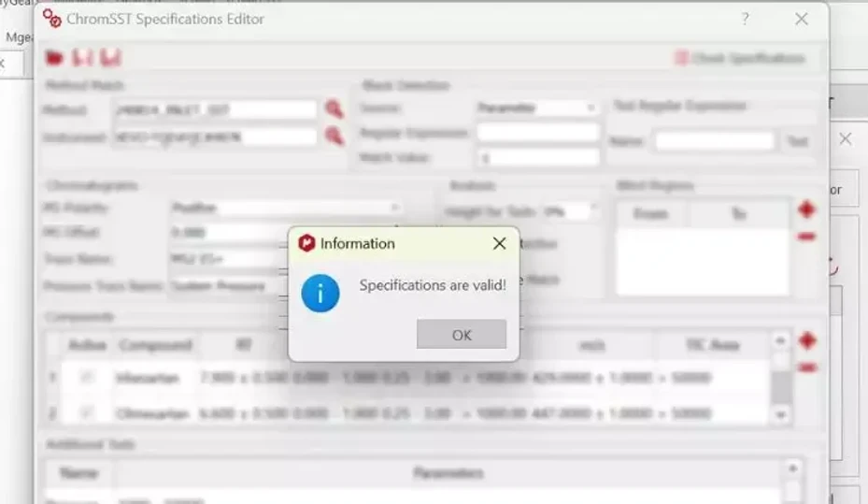Click the X button in the background window
The height and width of the screenshot is (504, 868).
(846, 138)
